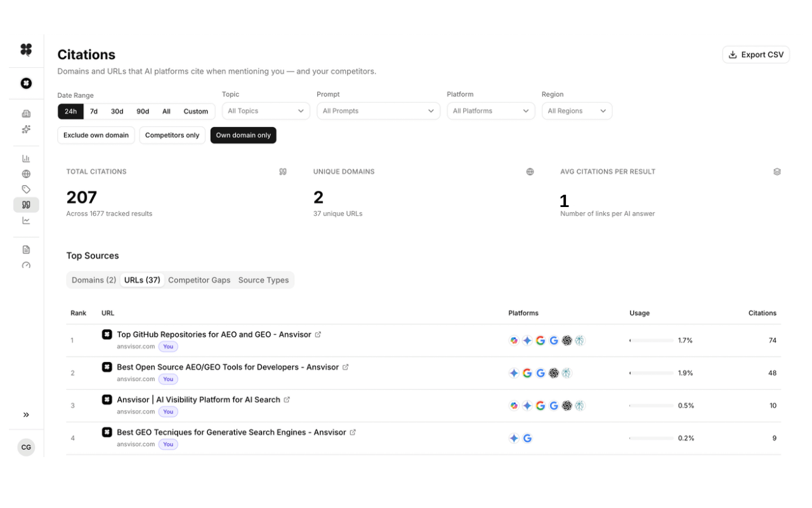Click the 1.7% usage bar
812x508 pixels.
[x=652, y=340]
